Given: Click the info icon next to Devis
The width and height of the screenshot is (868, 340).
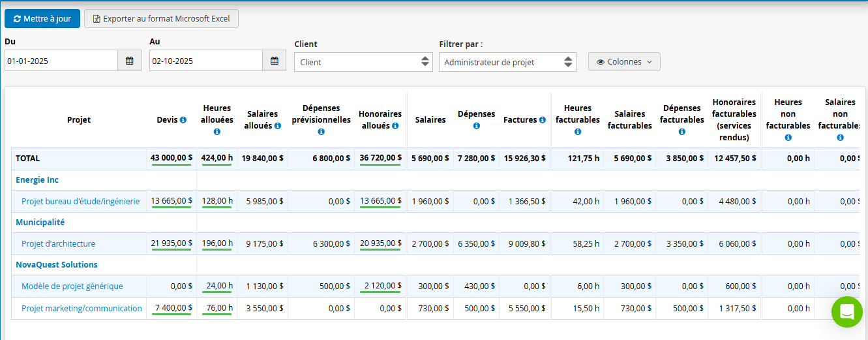Looking at the screenshot, I should pos(183,120).
